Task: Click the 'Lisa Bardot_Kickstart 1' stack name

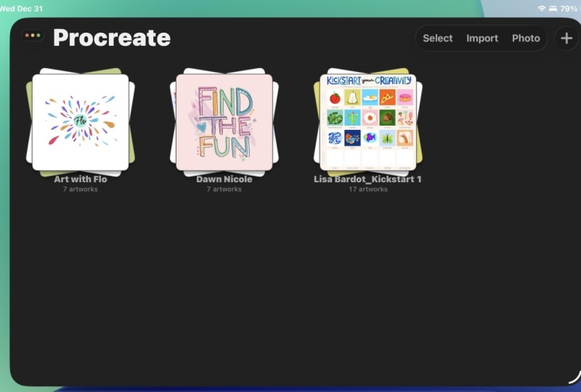Action: click(367, 179)
